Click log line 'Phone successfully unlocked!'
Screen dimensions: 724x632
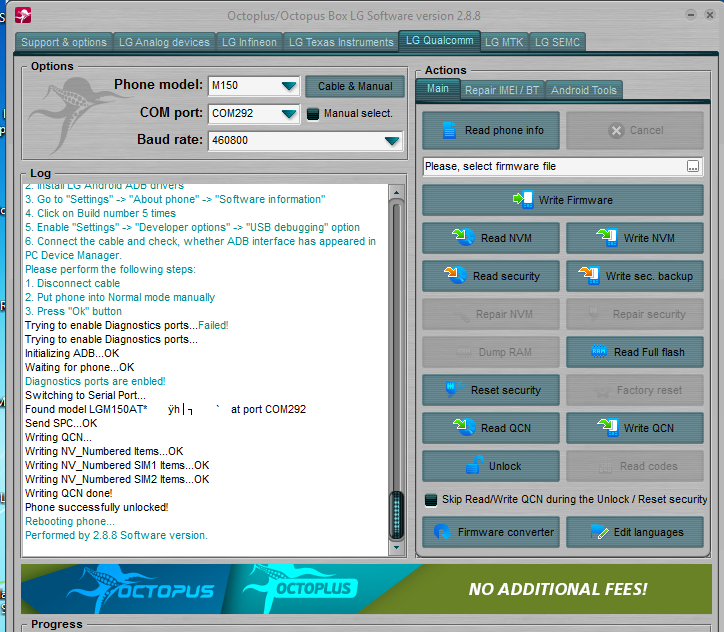[x=97, y=507]
